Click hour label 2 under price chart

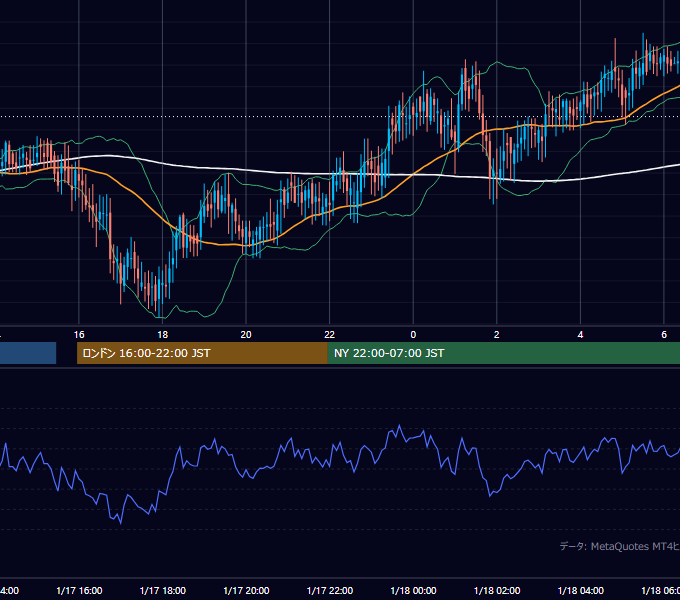(497, 335)
